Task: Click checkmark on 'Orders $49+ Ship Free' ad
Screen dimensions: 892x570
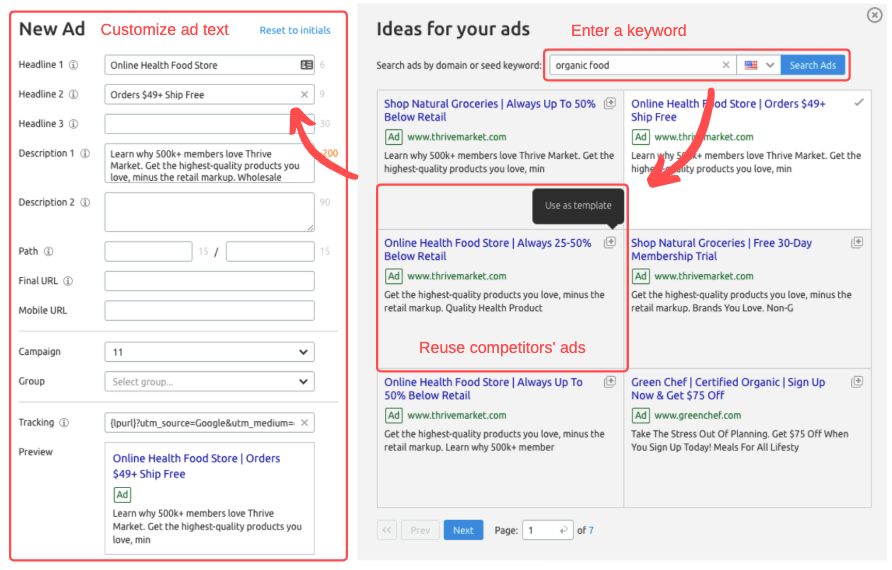Action: 859,102
